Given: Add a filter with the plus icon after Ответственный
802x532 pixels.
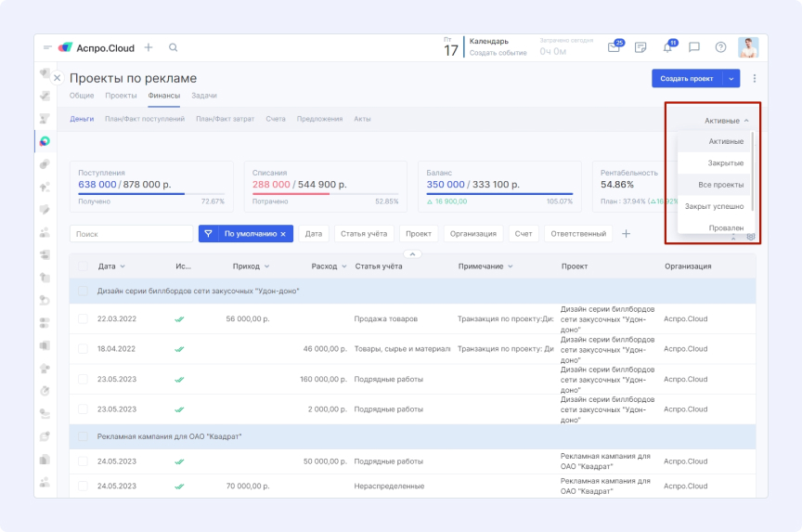Looking at the screenshot, I should coord(626,234).
